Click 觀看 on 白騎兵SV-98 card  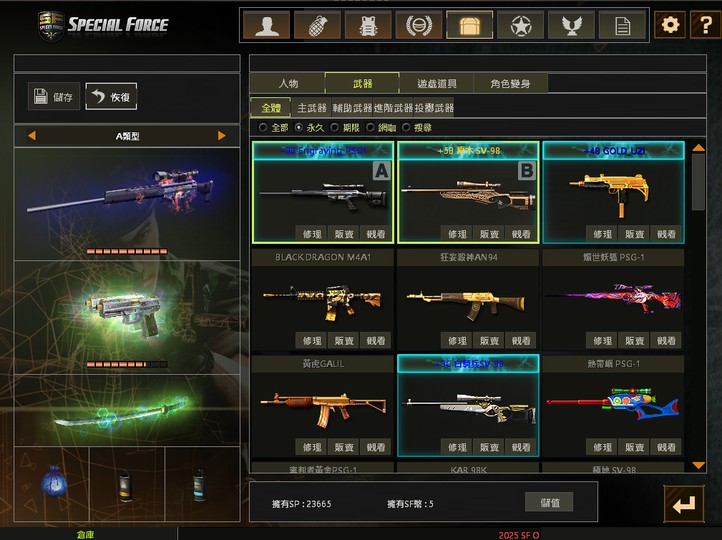[x=521, y=447]
